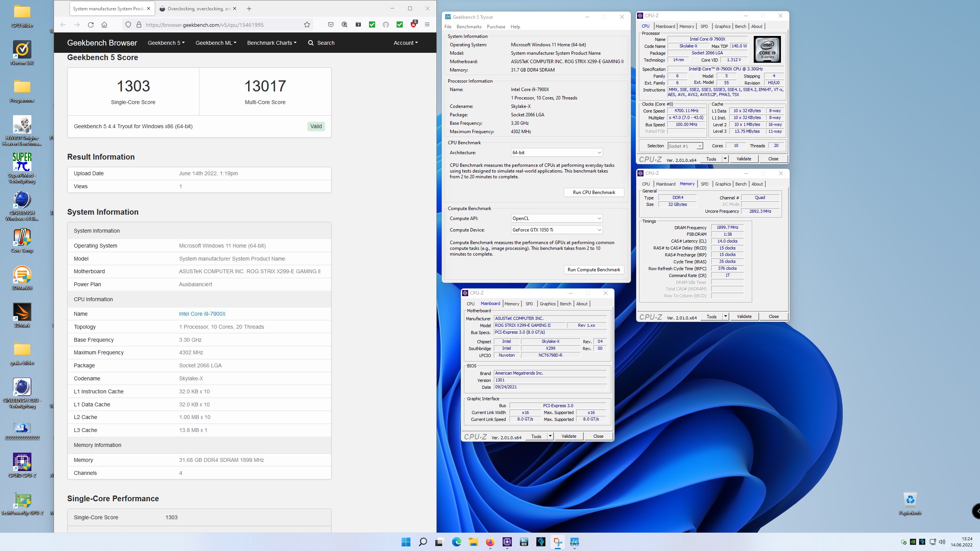The width and height of the screenshot is (980, 551).
Task: Open a new Firefox tab with plus
Action: click(249, 8)
